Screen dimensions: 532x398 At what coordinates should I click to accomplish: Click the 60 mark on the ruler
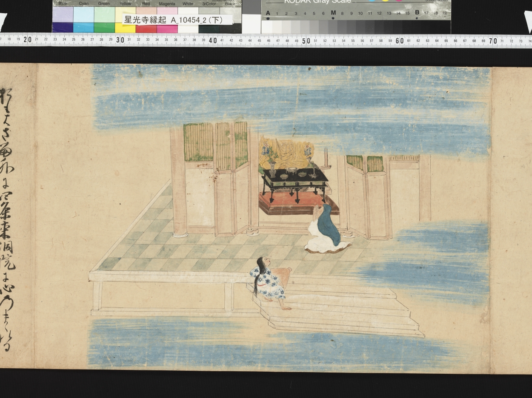399,40
